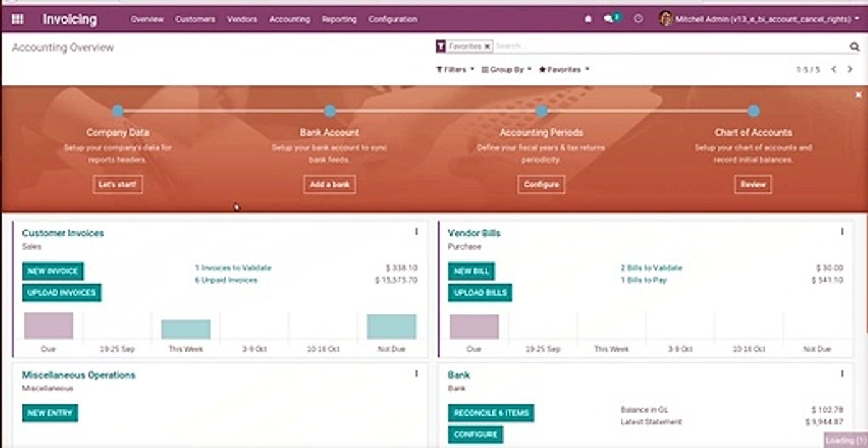Click the Review chart of accounts button
Screen dimensions: 868x448
coord(753,184)
